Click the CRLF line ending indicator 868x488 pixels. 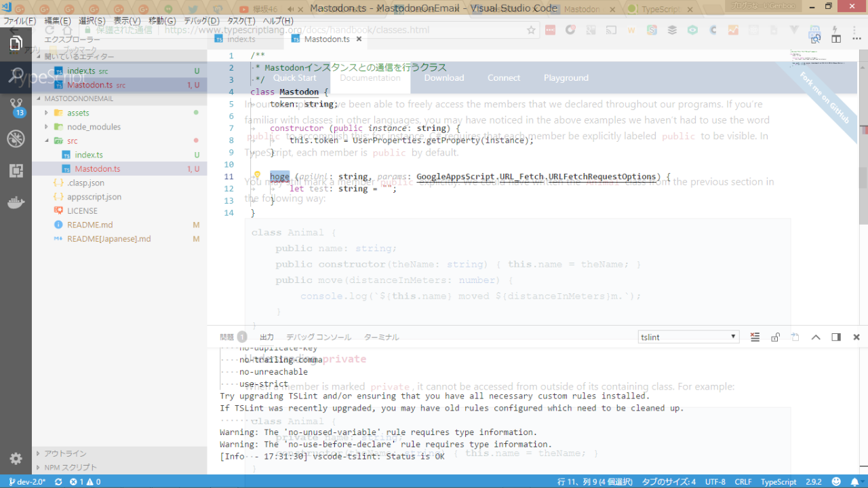[x=743, y=482]
